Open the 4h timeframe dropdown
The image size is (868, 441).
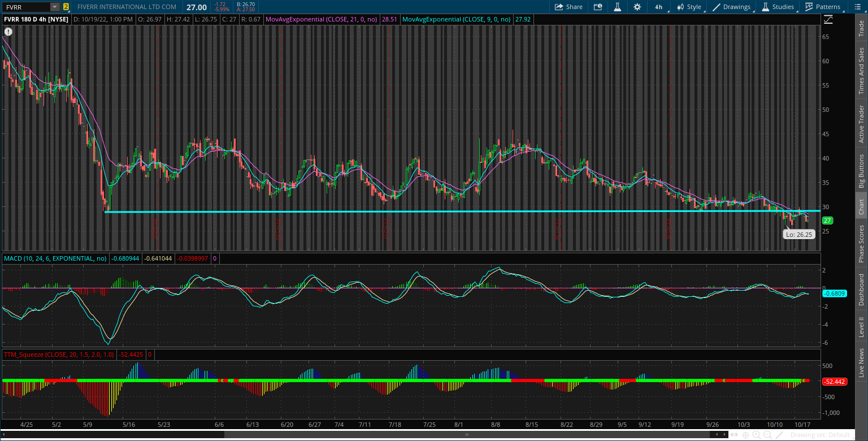(x=659, y=7)
